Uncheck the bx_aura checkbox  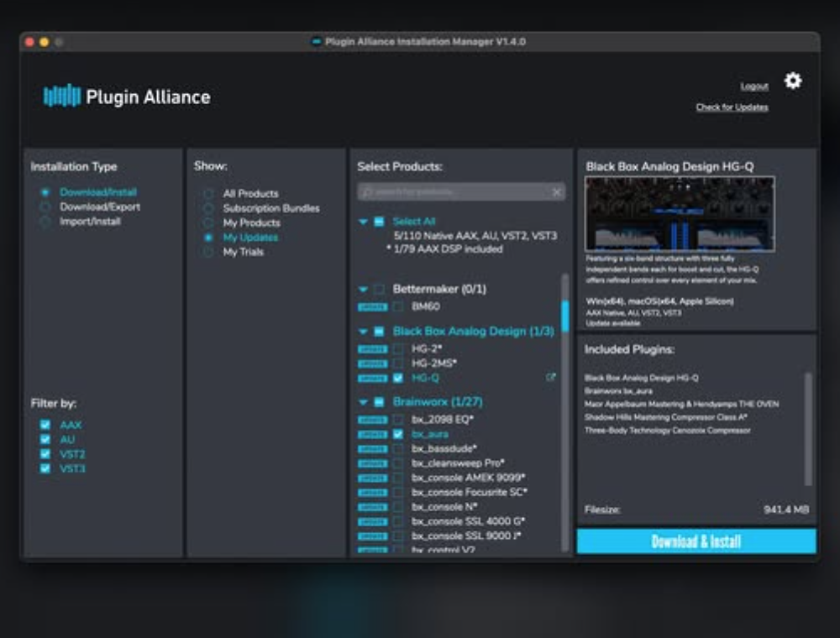398,434
